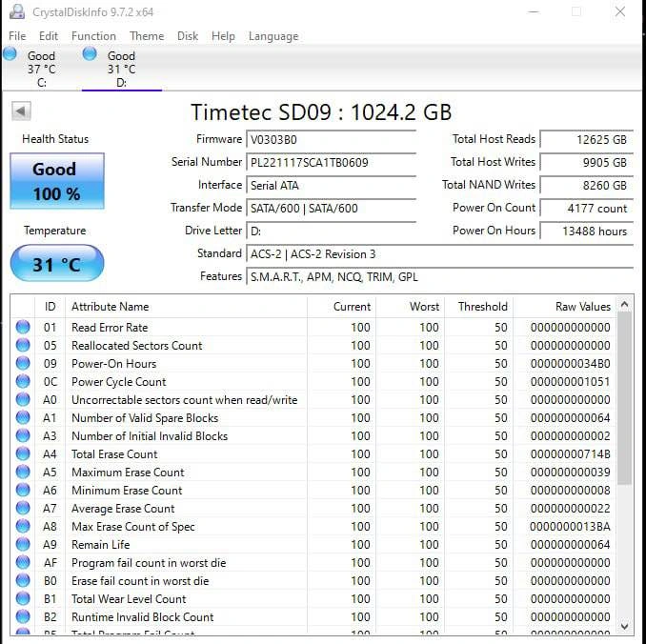Click the scrollbar up arrow in attribute list
646x644 pixels.
(x=625, y=305)
